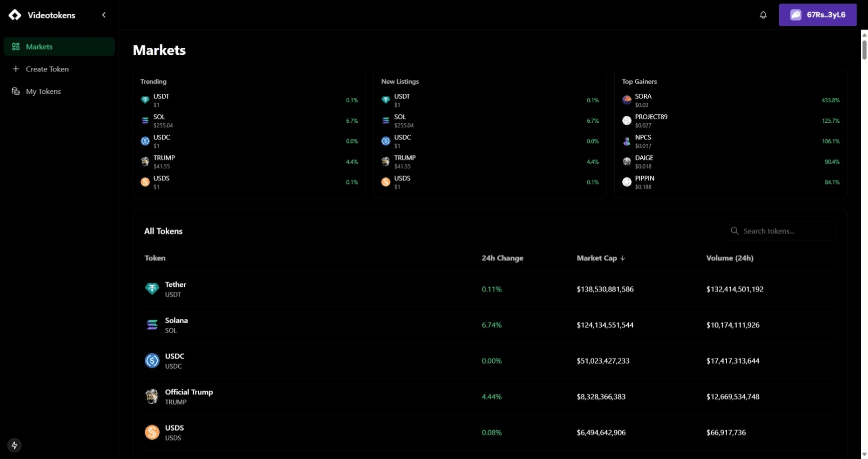Open Create Token in the sidebar
The width and height of the screenshot is (868, 459).
point(59,69)
